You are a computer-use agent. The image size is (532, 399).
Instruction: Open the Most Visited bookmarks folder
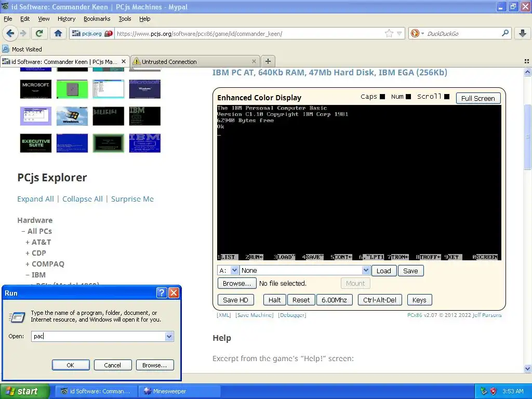point(22,49)
